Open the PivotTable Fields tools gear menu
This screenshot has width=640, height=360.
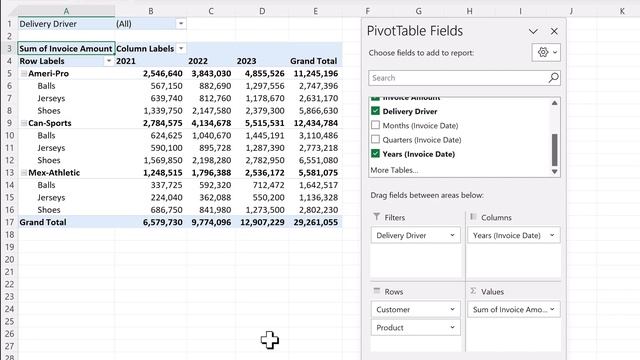[546, 52]
